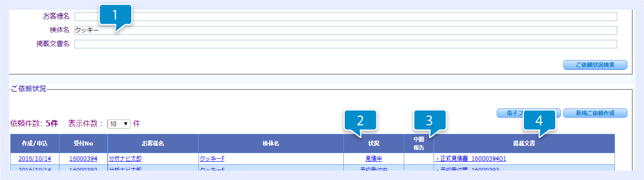
Task: Click the お客様名 table column header
Action: (x=153, y=144)
